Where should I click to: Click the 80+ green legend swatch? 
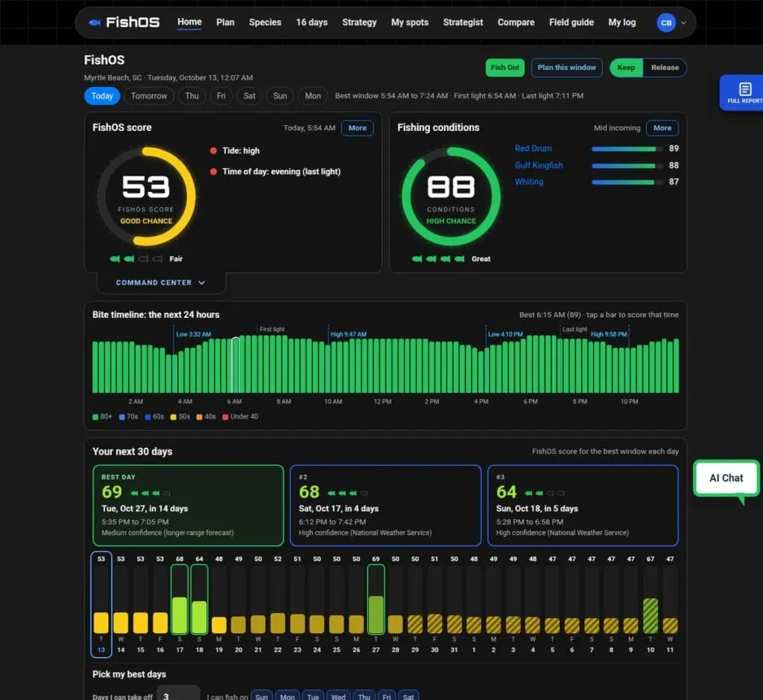(x=95, y=417)
